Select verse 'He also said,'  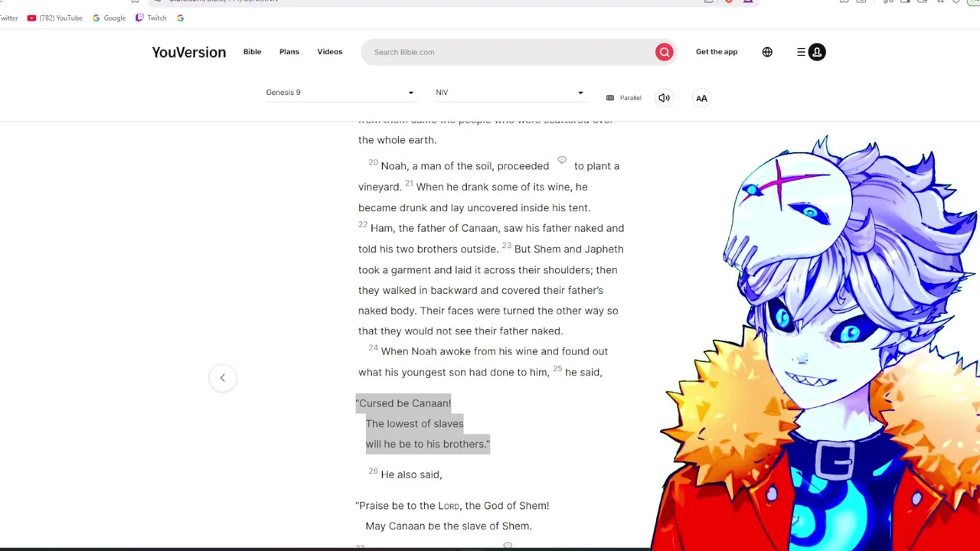tap(411, 474)
